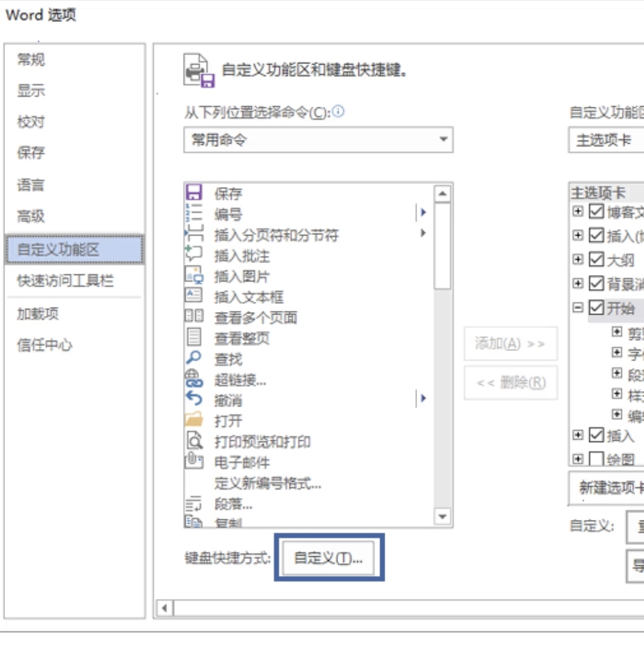
Task: Select the 查看整页 command text
Action: (x=241, y=338)
